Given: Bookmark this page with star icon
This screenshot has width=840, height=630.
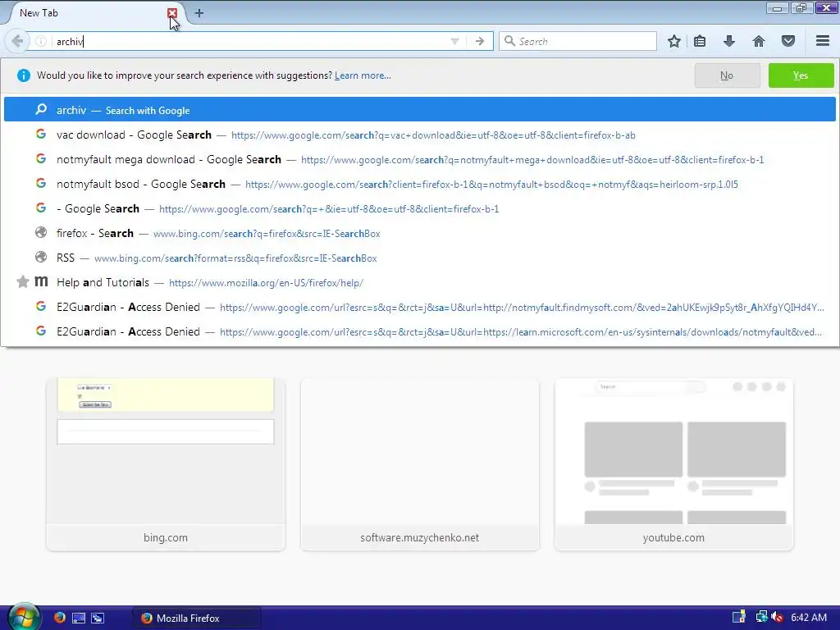Looking at the screenshot, I should 674,41.
